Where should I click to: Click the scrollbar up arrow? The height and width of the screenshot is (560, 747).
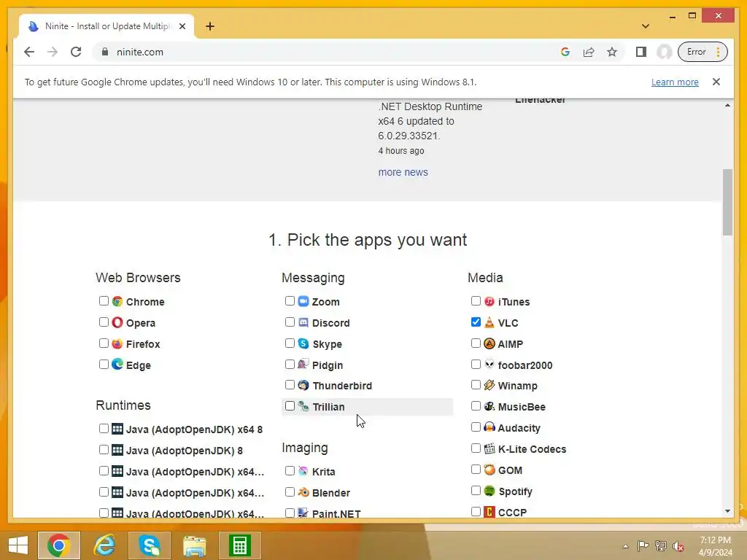coord(727,105)
